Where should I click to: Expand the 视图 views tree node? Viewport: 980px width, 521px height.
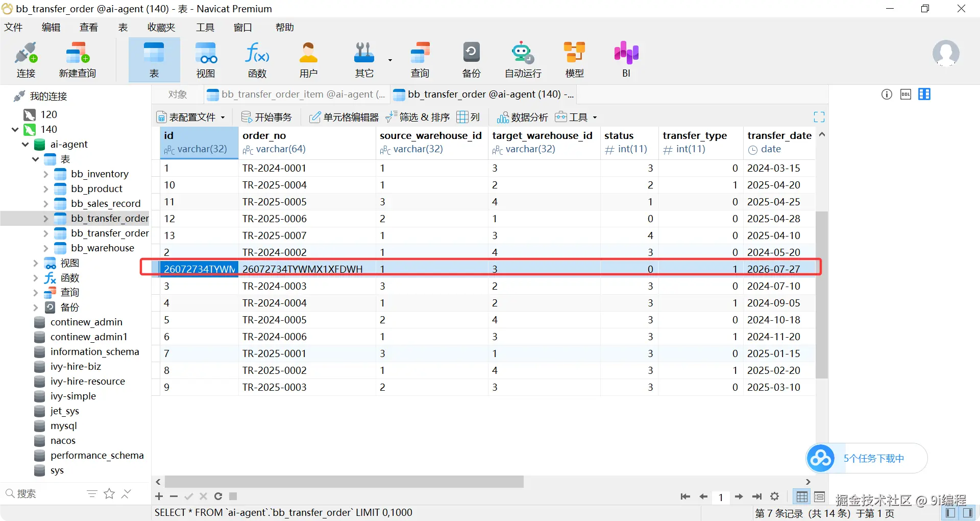tap(35, 263)
